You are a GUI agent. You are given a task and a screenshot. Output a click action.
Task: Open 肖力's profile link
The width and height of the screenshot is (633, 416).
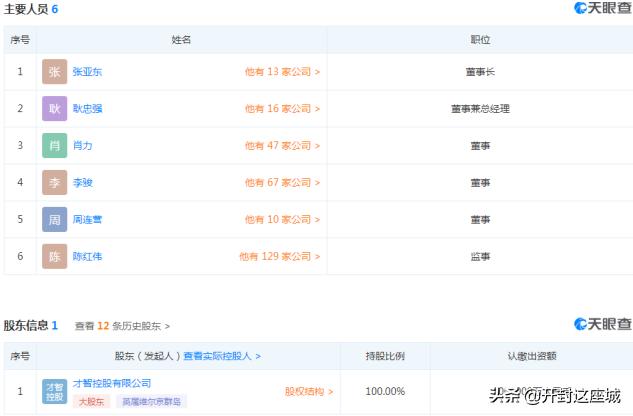pyautogui.click(x=82, y=145)
